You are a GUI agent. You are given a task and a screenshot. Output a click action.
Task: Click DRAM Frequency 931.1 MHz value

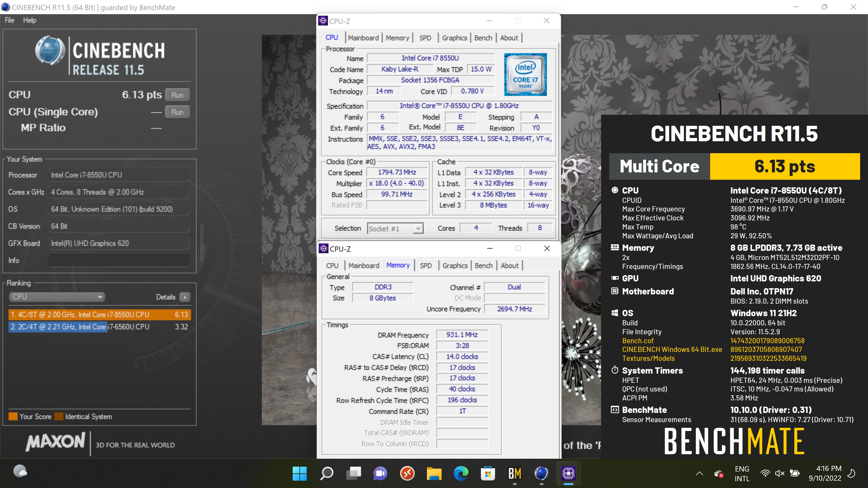point(462,335)
